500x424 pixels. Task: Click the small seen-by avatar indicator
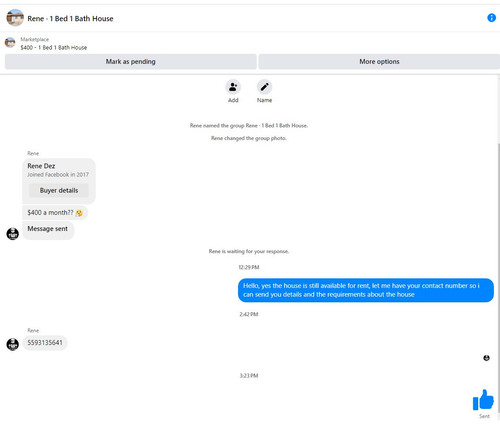[x=486, y=358]
